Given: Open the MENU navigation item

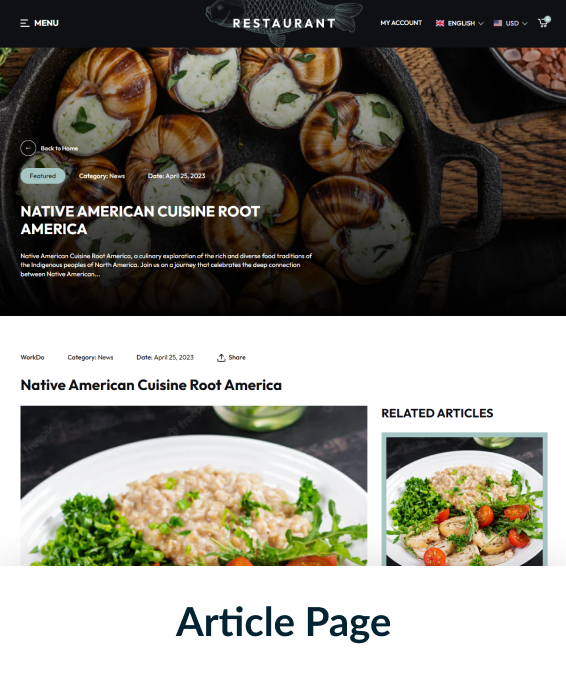Looking at the screenshot, I should click(39, 23).
